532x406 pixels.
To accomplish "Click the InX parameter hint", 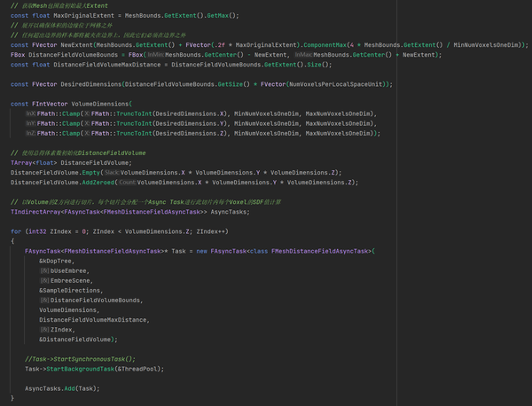I will click(x=31, y=113).
